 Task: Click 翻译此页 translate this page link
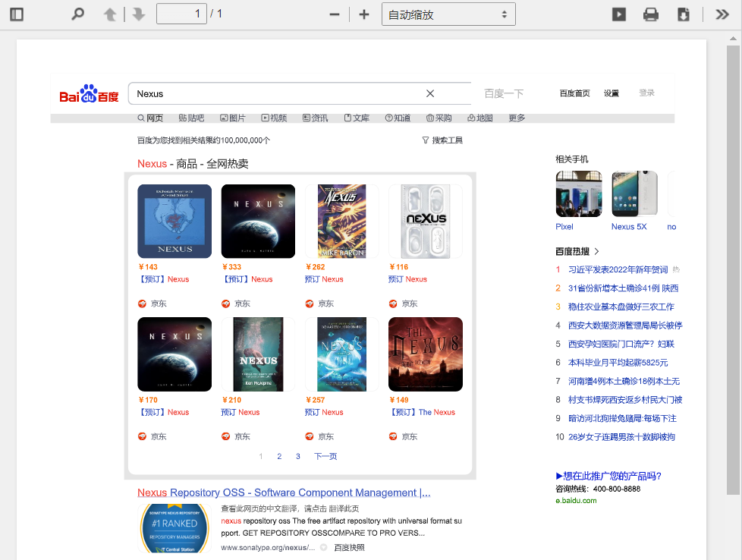(344, 509)
